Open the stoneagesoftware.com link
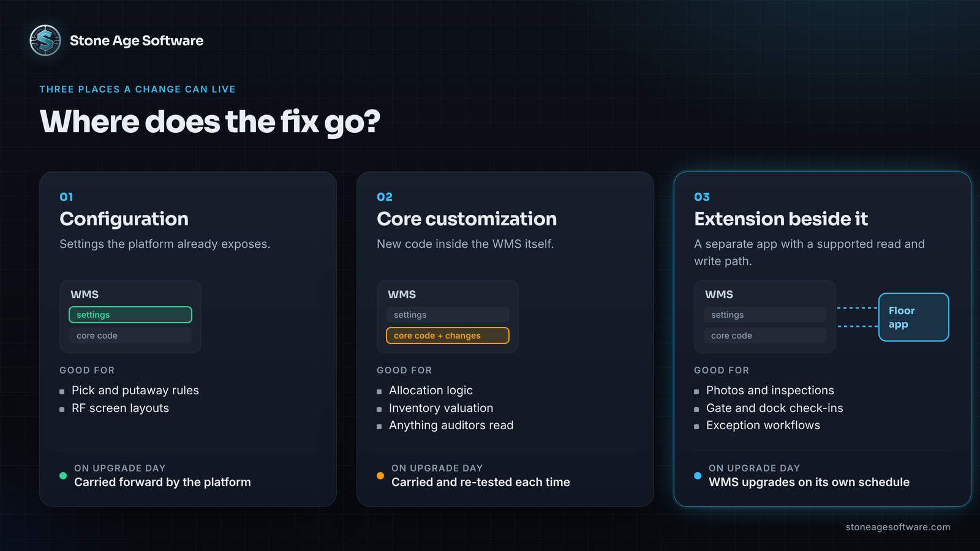The height and width of the screenshot is (551, 980). click(898, 527)
